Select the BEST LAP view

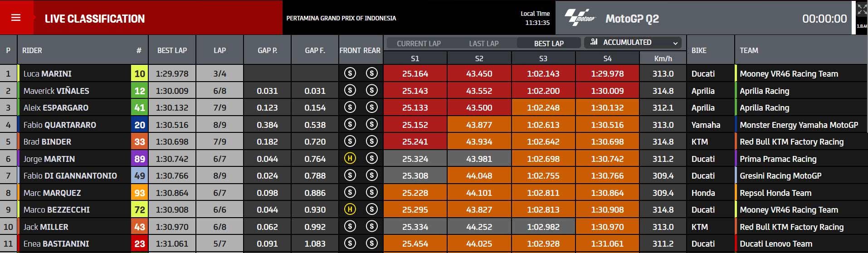pyautogui.click(x=549, y=44)
